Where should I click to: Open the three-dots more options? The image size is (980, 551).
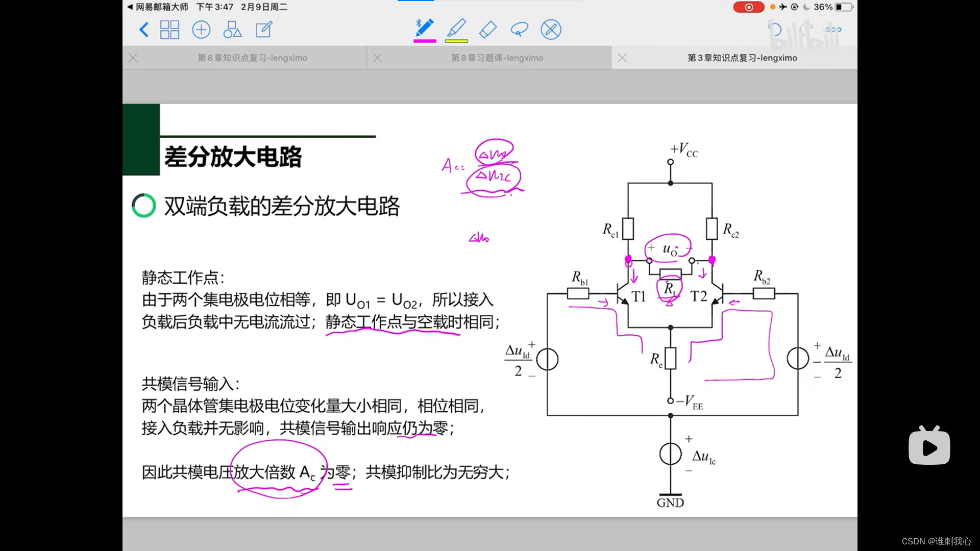pos(833,30)
